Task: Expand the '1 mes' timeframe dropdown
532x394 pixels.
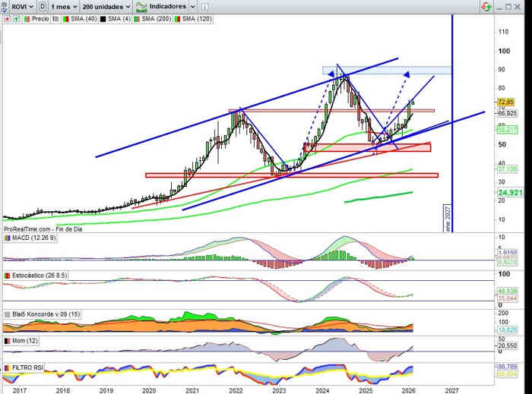Action: (65, 5)
